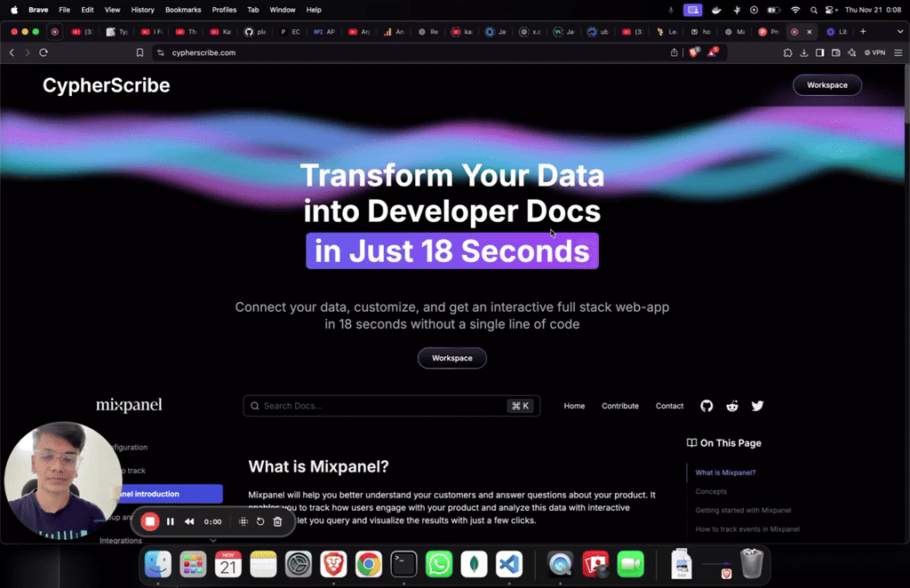
Task: Open the Reddit icon link in the docs header
Action: pos(732,406)
